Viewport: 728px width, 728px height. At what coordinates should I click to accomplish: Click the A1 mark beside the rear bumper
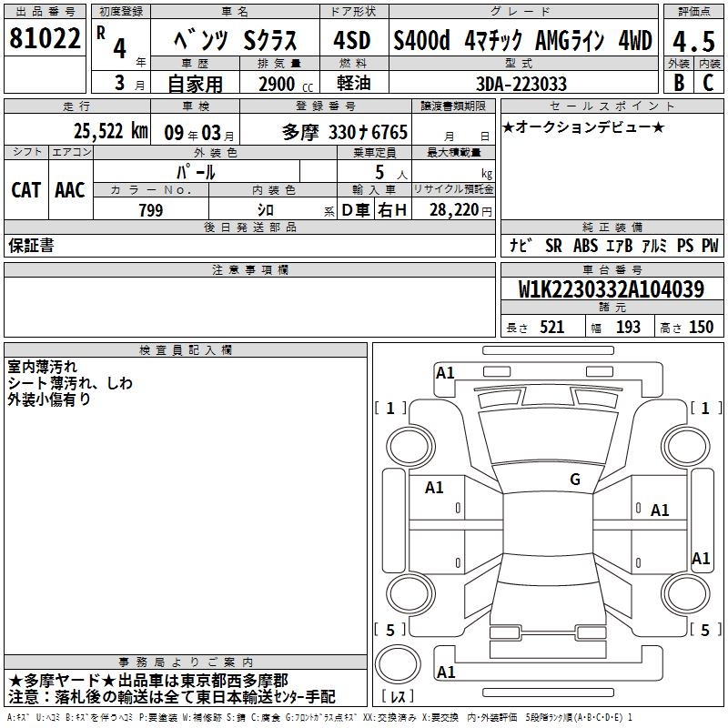[x=446, y=672]
